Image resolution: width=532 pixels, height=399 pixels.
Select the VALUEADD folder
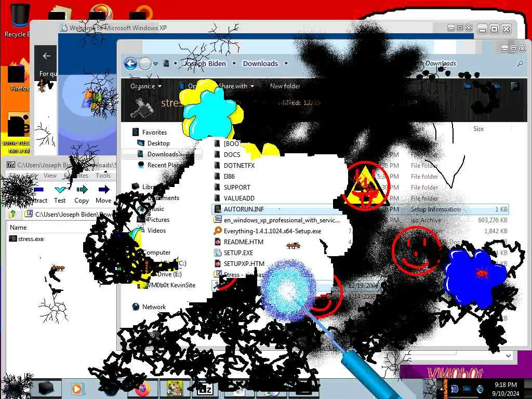(x=239, y=198)
